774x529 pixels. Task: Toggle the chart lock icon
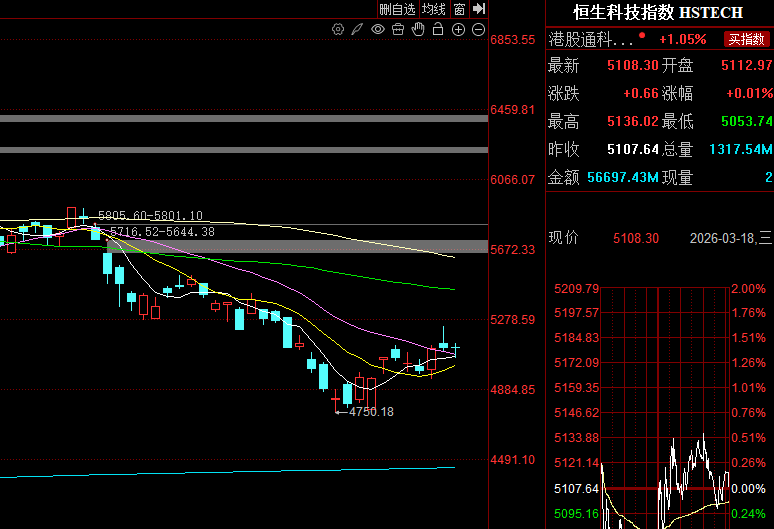point(438,30)
